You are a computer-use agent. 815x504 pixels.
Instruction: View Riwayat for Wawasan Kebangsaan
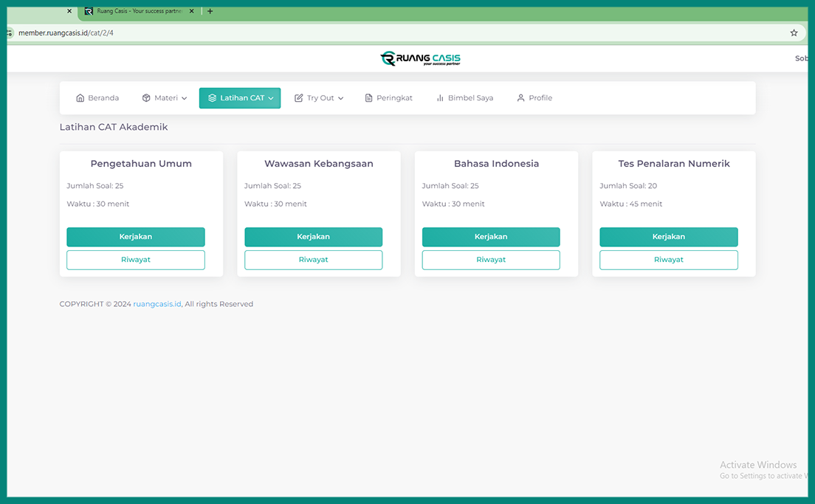point(313,260)
